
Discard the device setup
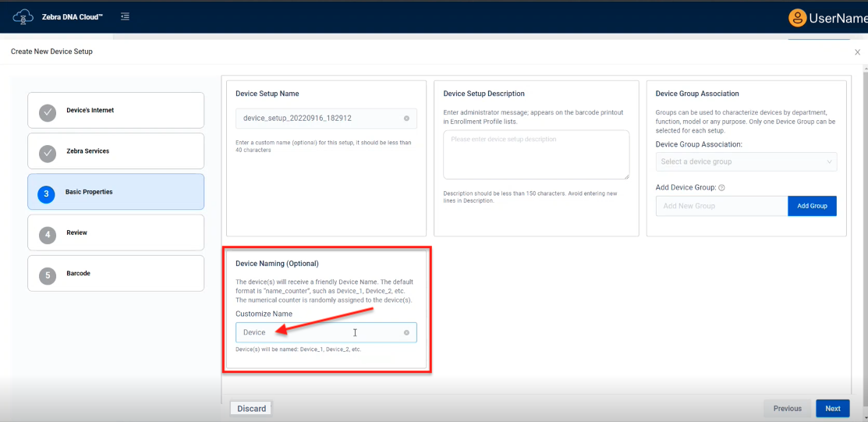pyautogui.click(x=251, y=408)
